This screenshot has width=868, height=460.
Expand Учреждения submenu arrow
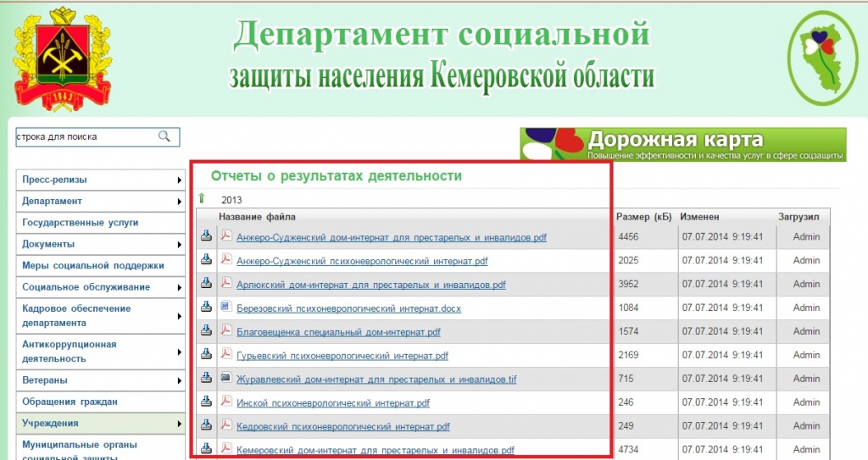(180, 424)
